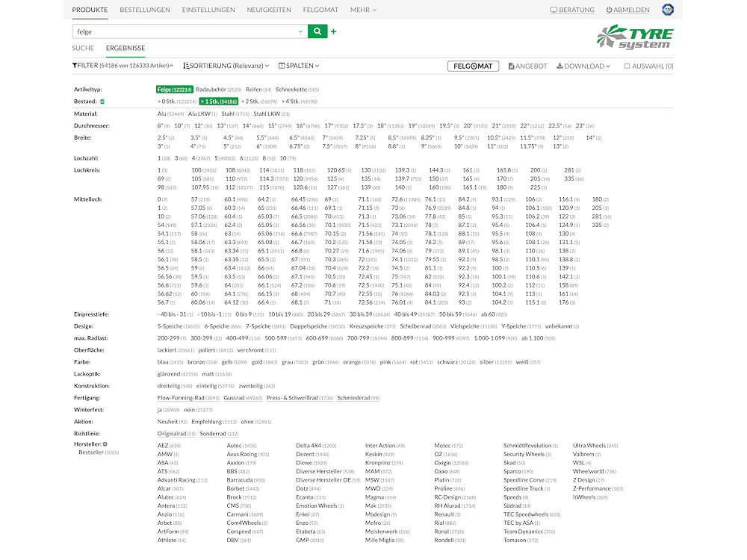Filter design by Y-Speiche
This screenshot has width=747, height=560.
click(x=521, y=326)
